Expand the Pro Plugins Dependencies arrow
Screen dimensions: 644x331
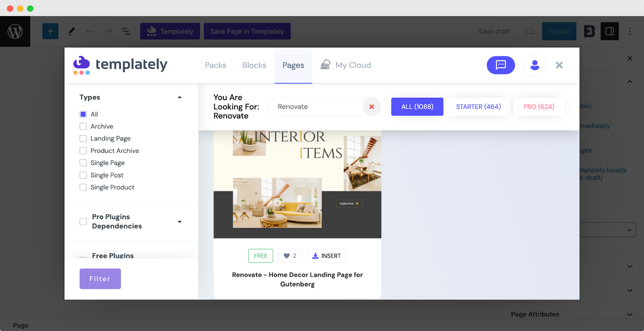point(180,222)
